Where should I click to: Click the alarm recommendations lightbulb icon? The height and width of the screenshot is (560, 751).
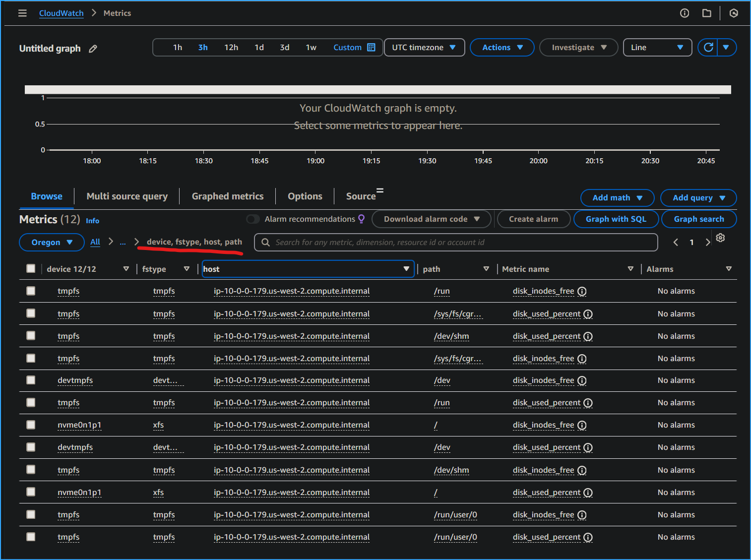point(362,219)
